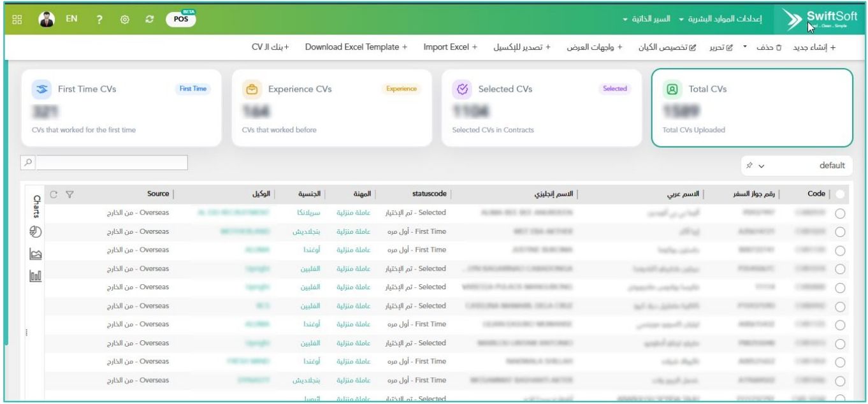Select the area chart icon
Screen dimensions: 868x404
click(x=36, y=256)
